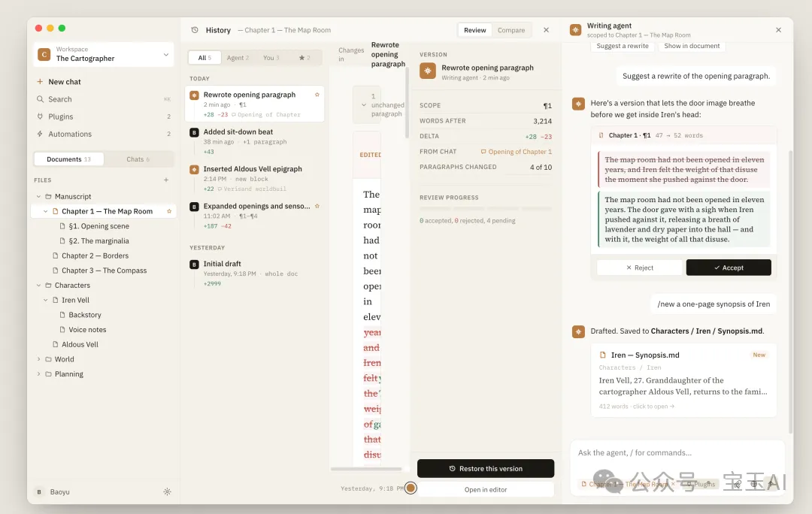The height and width of the screenshot is (514, 812).
Task: Click the version detail agent icon
Action: [428, 71]
